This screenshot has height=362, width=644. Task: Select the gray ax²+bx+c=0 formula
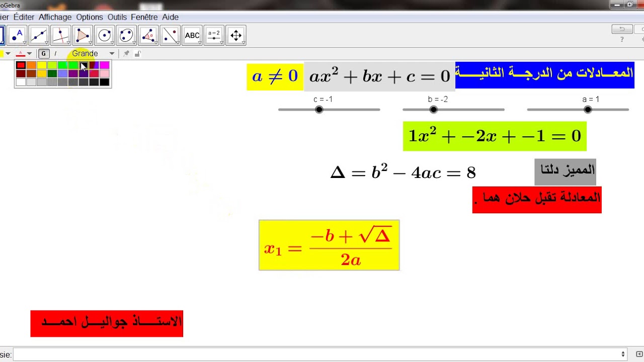click(x=379, y=76)
